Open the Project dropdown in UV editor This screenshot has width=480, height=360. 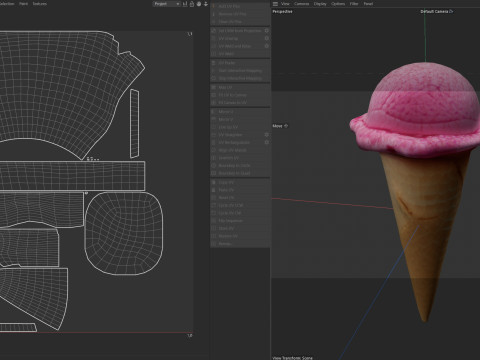point(167,4)
